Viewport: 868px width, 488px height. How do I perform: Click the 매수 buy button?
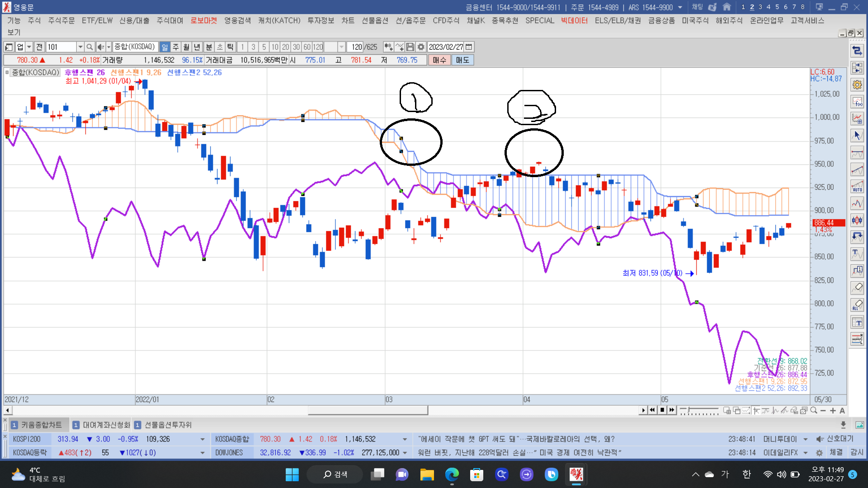(x=439, y=60)
